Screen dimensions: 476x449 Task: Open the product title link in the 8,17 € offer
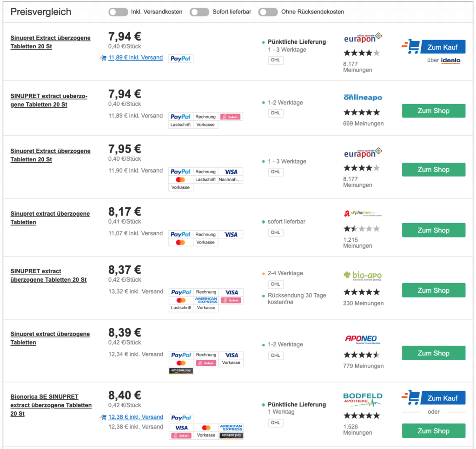pyautogui.click(x=50, y=218)
